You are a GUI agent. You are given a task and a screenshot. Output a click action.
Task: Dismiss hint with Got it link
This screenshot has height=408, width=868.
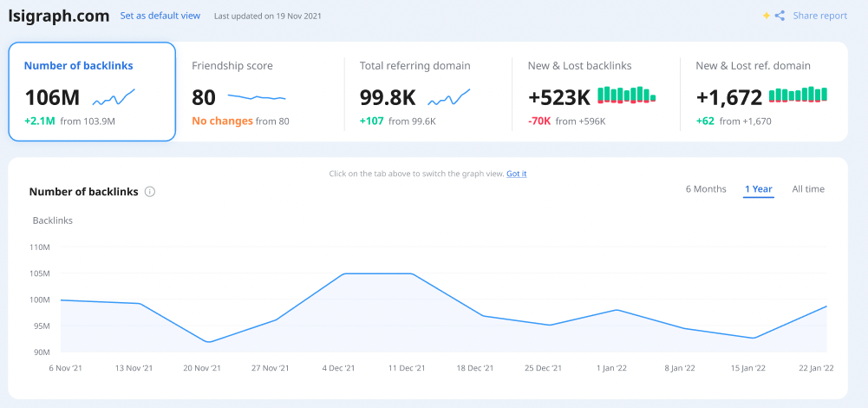[516, 174]
